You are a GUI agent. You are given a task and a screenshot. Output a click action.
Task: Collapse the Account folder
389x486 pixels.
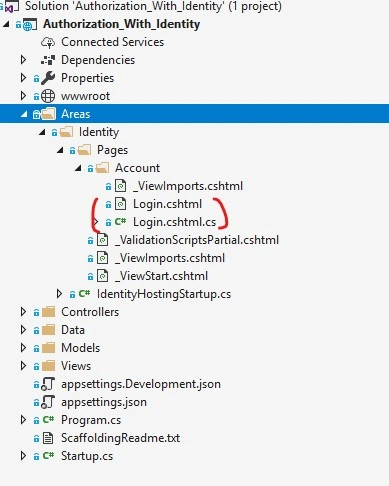78,168
